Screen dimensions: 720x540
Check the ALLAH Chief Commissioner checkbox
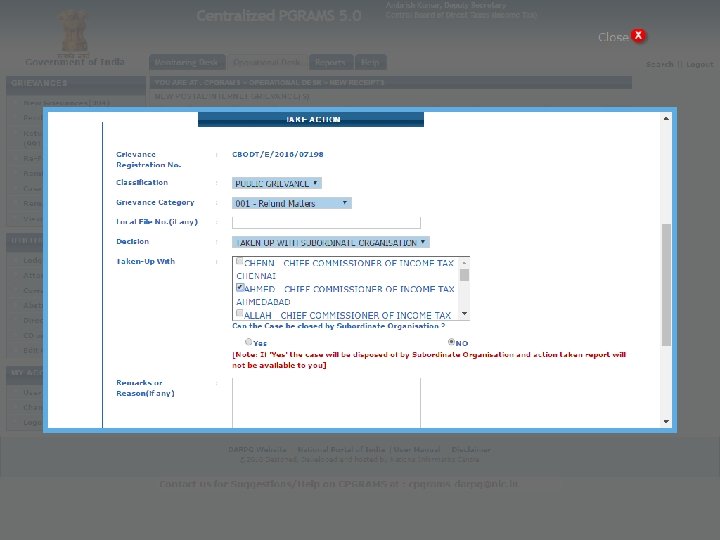(x=239, y=313)
